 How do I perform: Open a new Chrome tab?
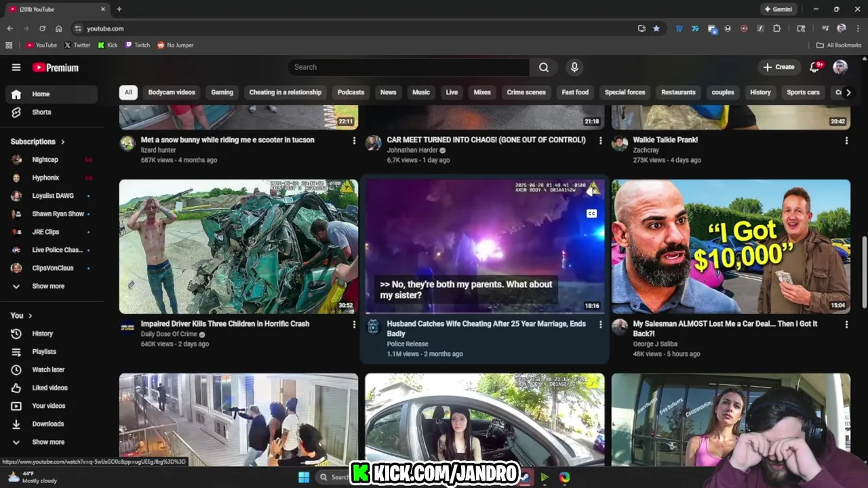coord(119,9)
